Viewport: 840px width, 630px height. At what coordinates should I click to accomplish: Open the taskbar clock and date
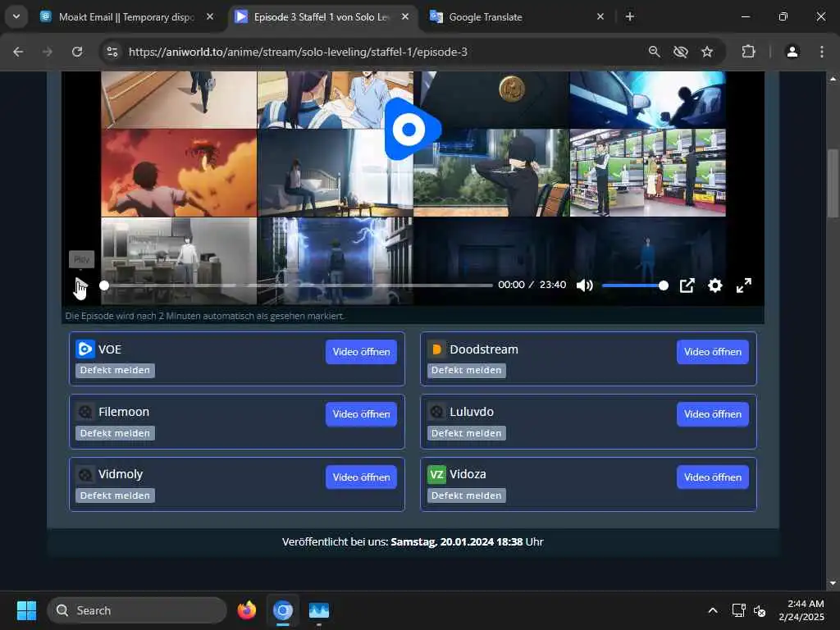(801, 610)
